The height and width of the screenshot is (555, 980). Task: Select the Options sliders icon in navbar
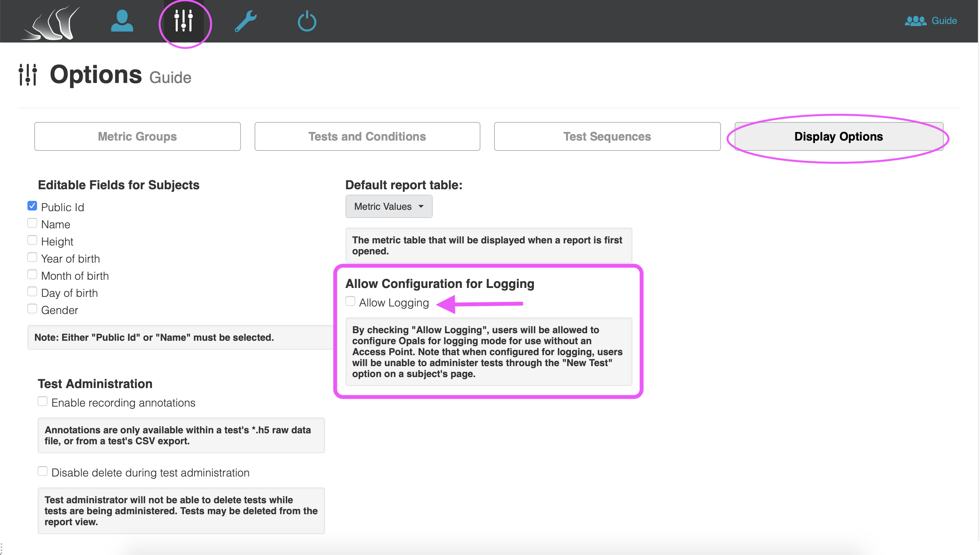(184, 21)
